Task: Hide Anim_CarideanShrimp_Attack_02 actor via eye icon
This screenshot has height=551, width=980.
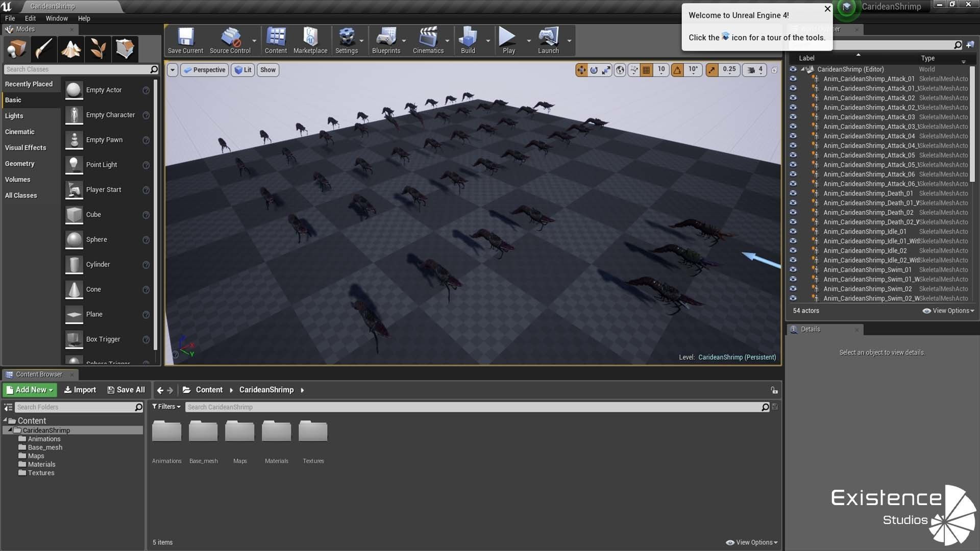Action: [x=793, y=97]
